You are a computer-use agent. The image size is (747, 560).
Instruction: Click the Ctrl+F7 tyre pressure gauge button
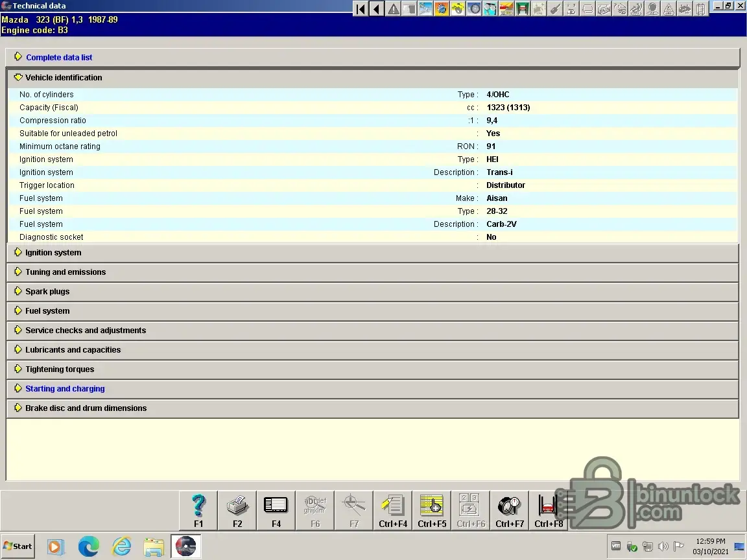point(510,511)
